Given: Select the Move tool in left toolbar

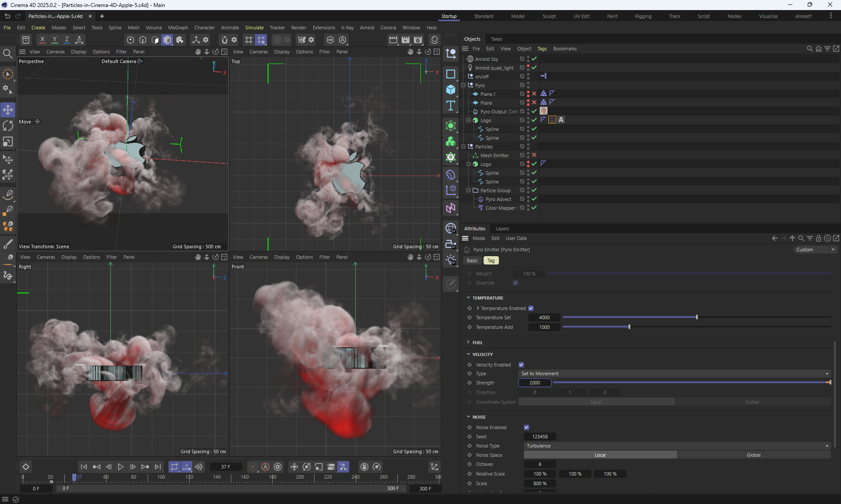Looking at the screenshot, I should [8, 109].
